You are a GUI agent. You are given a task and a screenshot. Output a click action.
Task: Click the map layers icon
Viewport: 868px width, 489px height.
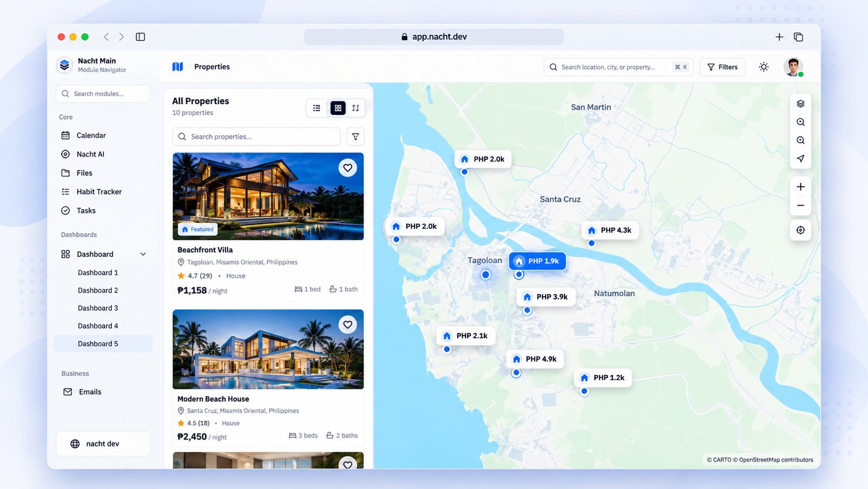pos(800,103)
